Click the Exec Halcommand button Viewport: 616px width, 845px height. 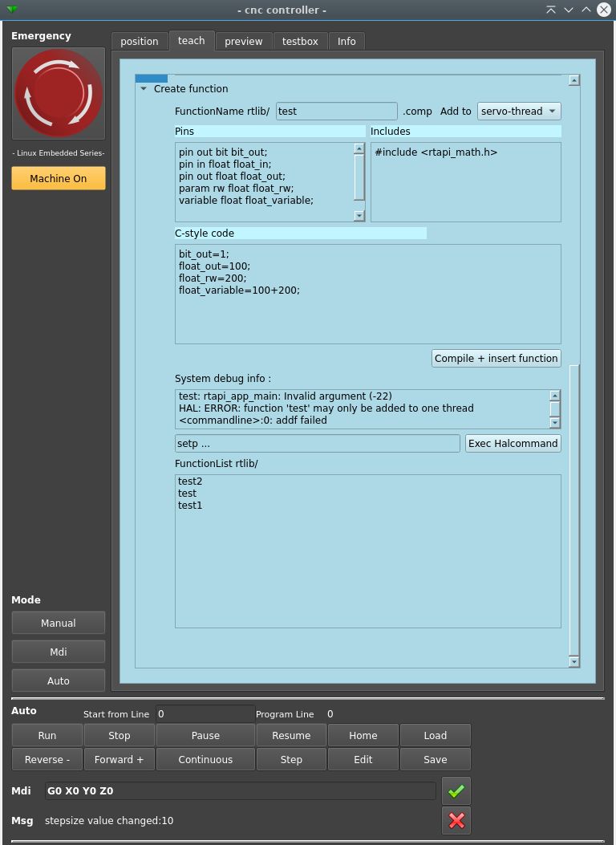point(513,444)
